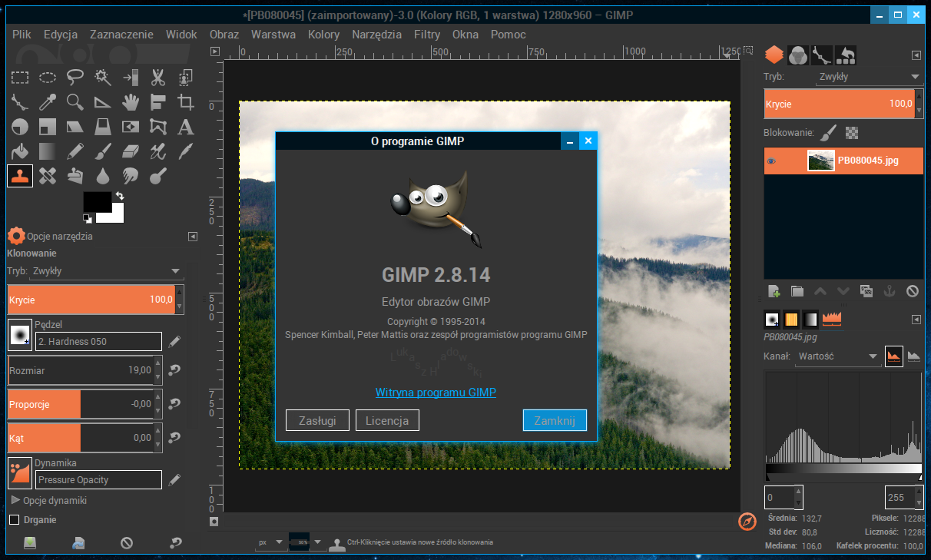This screenshot has width=931, height=560.
Task: Select the Eraser tool
Action: point(131,151)
